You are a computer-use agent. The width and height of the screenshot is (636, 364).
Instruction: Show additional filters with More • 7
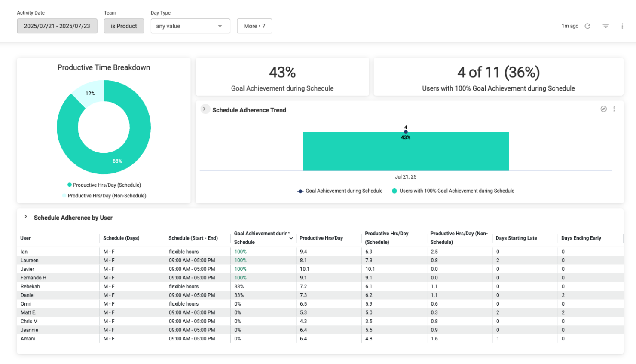(254, 26)
